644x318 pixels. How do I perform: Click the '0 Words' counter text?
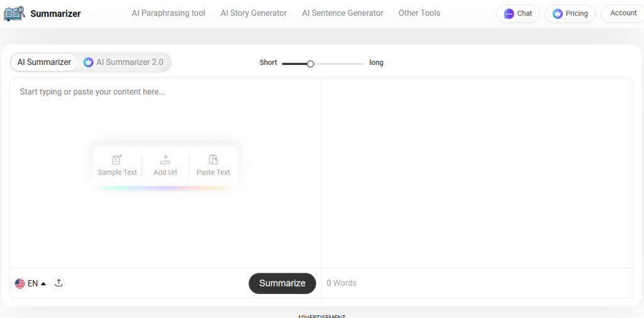[x=341, y=283]
